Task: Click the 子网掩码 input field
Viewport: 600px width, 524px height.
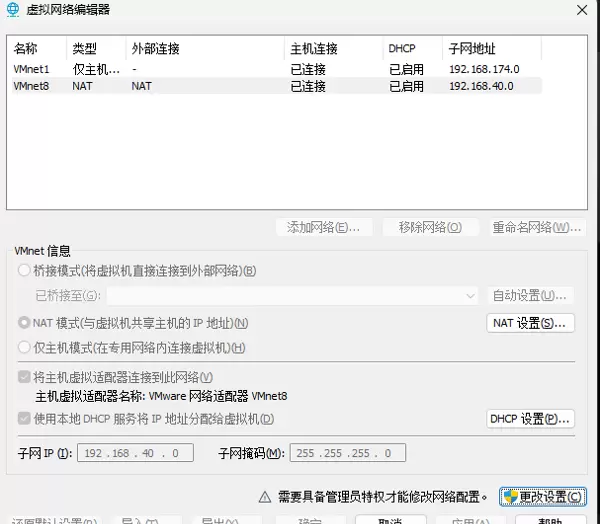Action: [x=342, y=454]
